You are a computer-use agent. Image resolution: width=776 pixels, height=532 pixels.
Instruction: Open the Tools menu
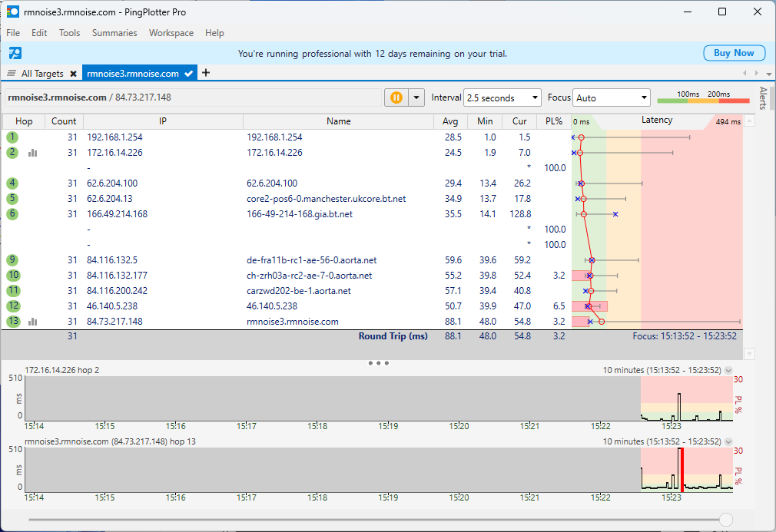(69, 33)
